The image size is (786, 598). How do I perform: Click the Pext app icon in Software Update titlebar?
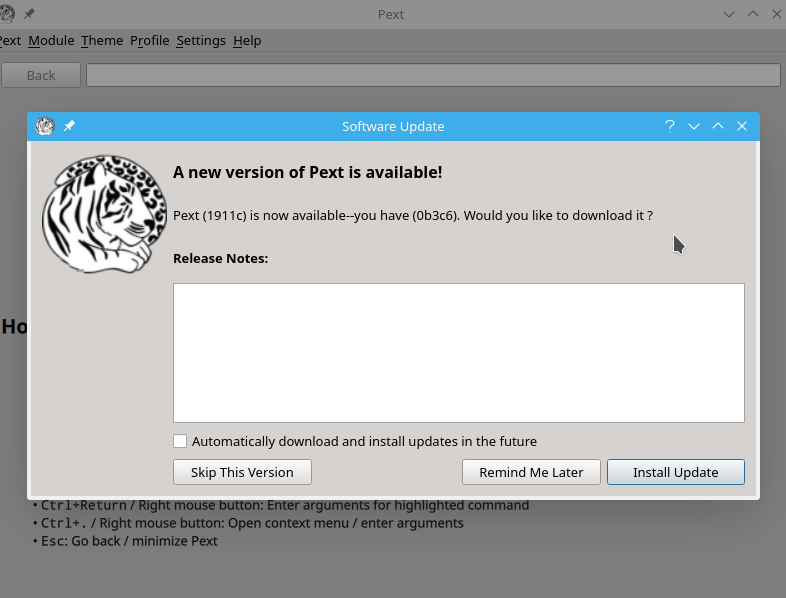coord(45,126)
